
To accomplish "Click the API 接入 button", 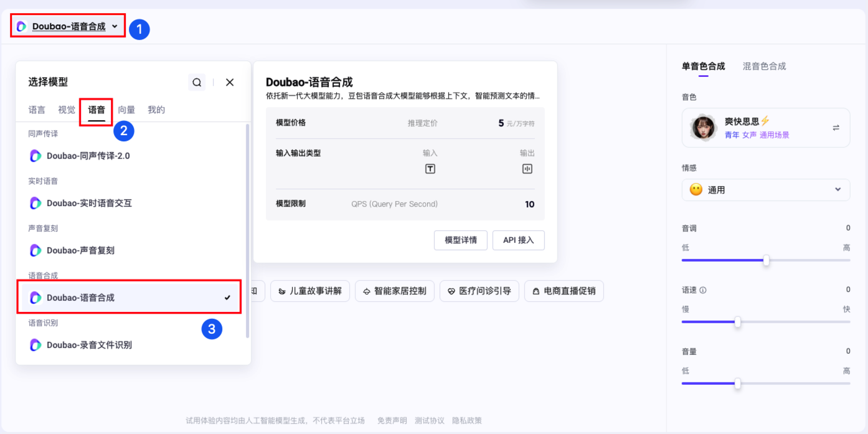I will click(519, 240).
